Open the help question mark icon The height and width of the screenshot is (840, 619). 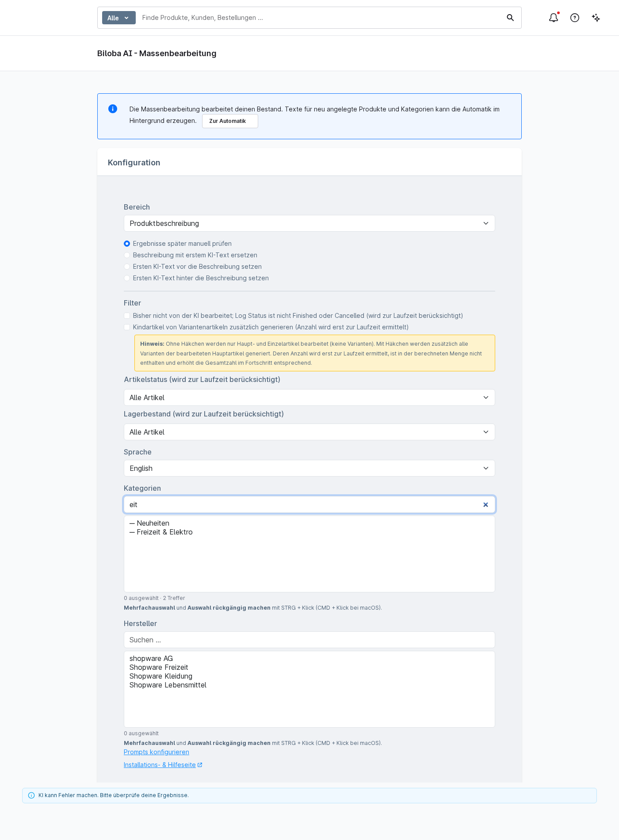click(x=575, y=18)
